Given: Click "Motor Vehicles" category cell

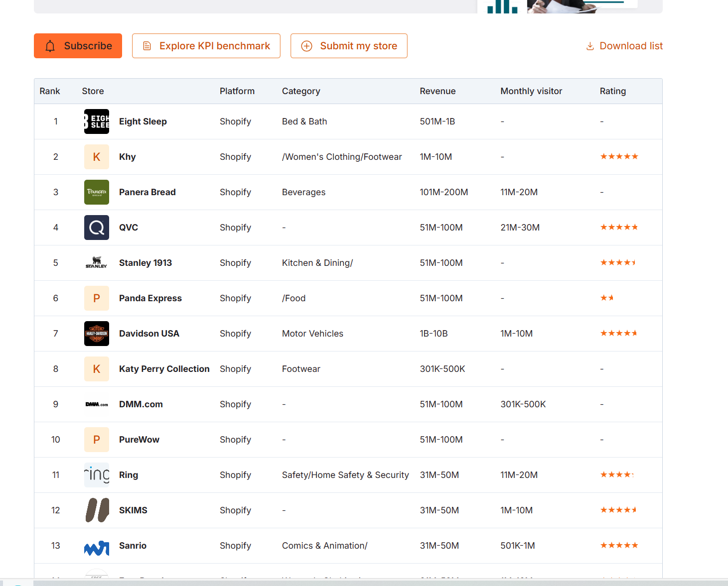Looking at the screenshot, I should (313, 334).
